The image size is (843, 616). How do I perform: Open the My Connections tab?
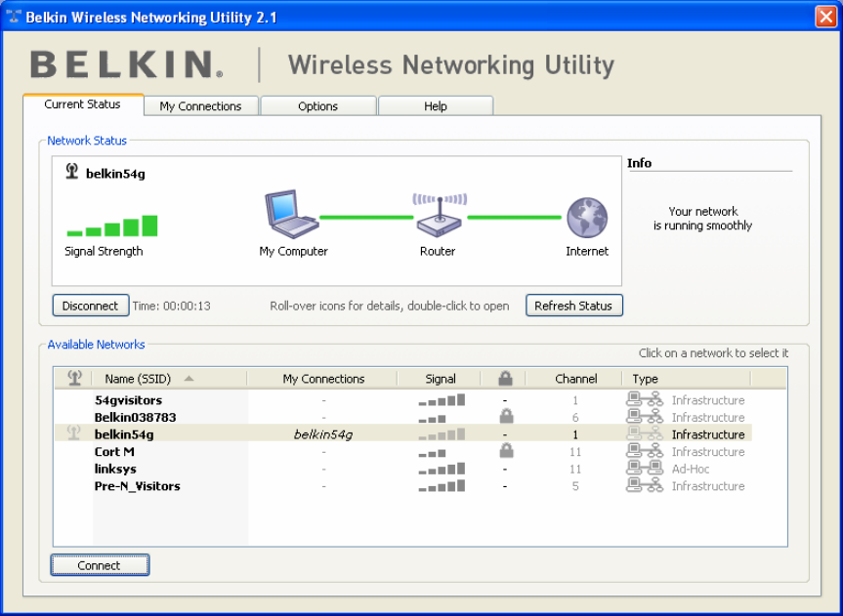click(201, 105)
